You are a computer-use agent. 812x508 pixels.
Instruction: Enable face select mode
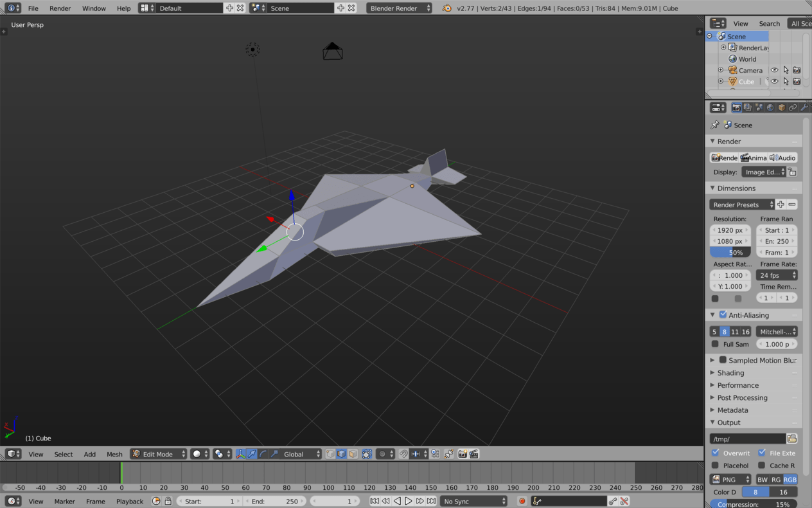353,454
